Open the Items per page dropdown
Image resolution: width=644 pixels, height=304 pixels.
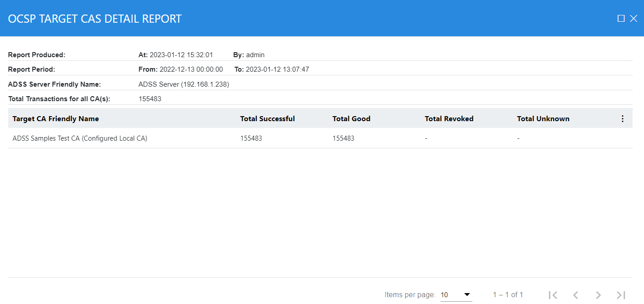coord(456,295)
